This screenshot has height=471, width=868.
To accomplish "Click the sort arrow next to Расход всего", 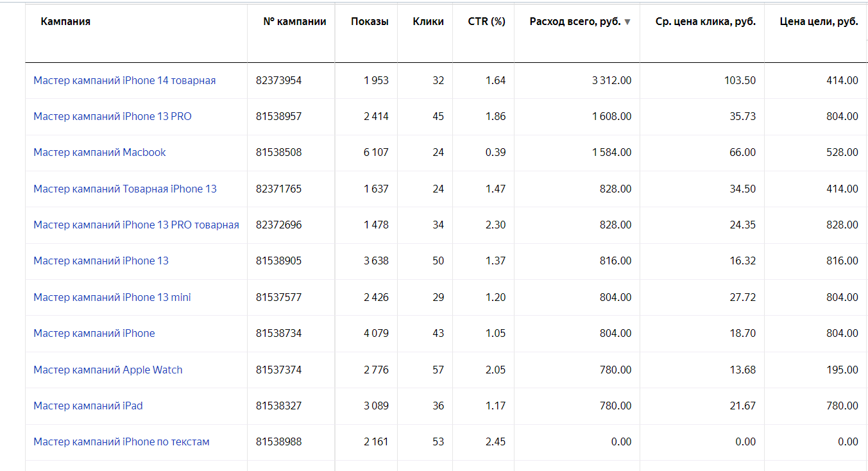I will point(627,22).
